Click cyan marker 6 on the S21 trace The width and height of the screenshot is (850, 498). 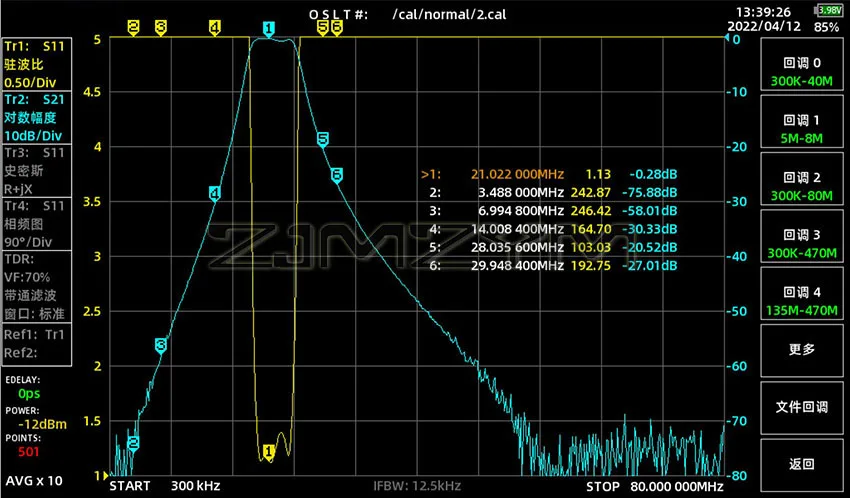click(x=337, y=175)
